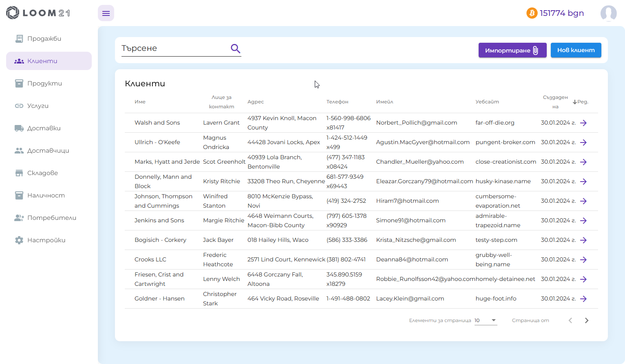
Task: Click website homely-detainee.net
Action: (505, 279)
